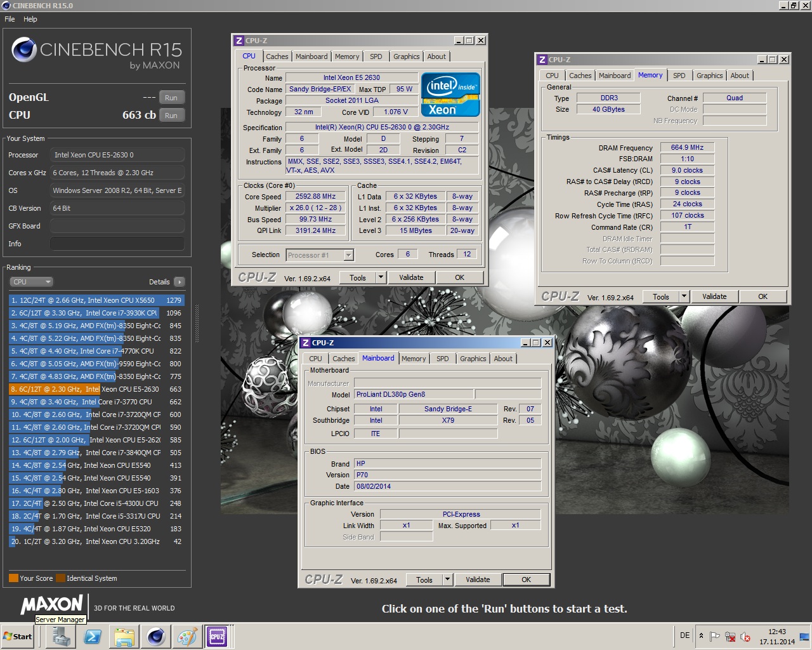Expand Processor #1 selection dropdown

pyautogui.click(x=348, y=255)
